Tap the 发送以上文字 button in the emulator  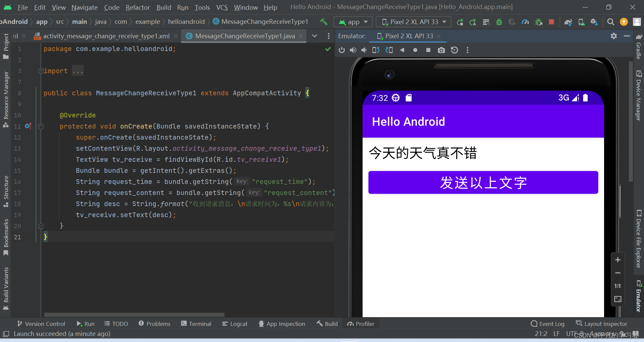coord(483,182)
